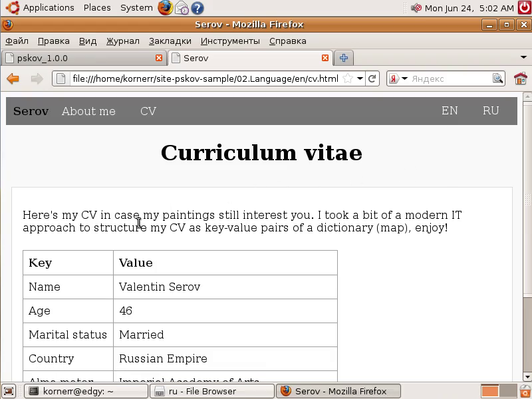Launch Firefox from the top panel icon
The image size is (532, 399).
coord(165,8)
